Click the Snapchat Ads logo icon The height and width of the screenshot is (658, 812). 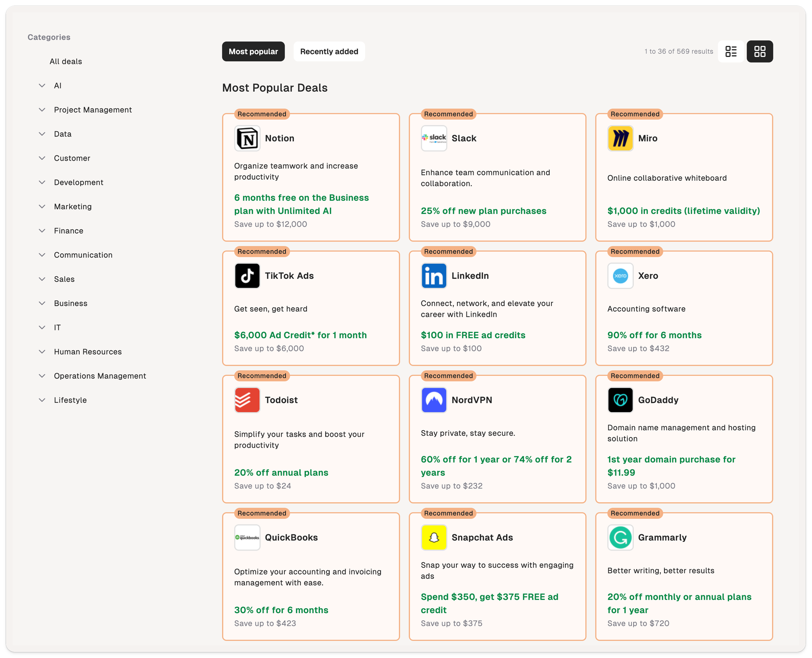[x=434, y=537]
